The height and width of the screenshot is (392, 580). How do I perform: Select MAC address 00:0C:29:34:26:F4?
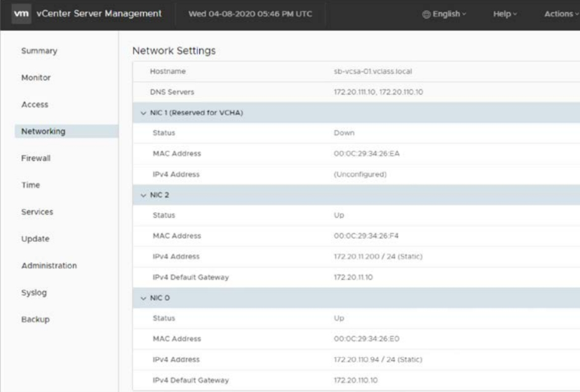pos(366,236)
